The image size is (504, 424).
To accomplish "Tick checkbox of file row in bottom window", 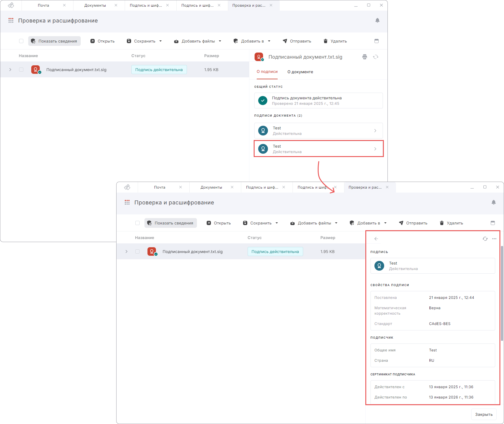I will point(137,251).
